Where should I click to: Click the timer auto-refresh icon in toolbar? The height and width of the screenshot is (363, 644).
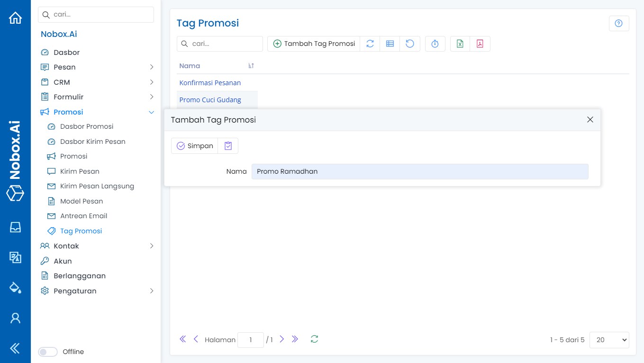tap(435, 44)
